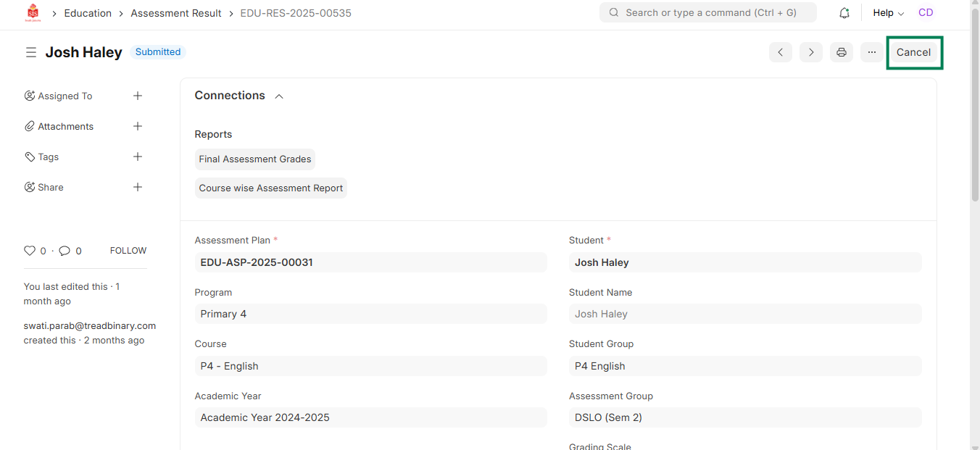The width and height of the screenshot is (980, 450).
Task: Open Assessment Result breadcrumb list
Action: [x=176, y=13]
